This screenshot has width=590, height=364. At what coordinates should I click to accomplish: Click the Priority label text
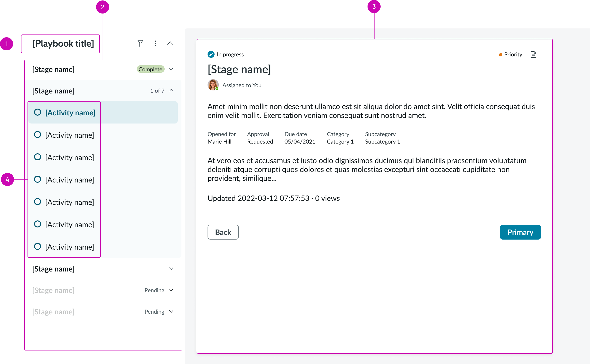tap(513, 54)
